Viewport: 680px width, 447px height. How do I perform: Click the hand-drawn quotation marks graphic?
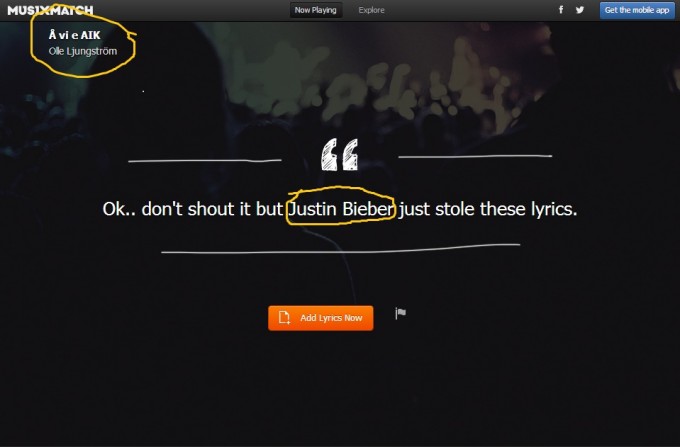click(x=340, y=154)
